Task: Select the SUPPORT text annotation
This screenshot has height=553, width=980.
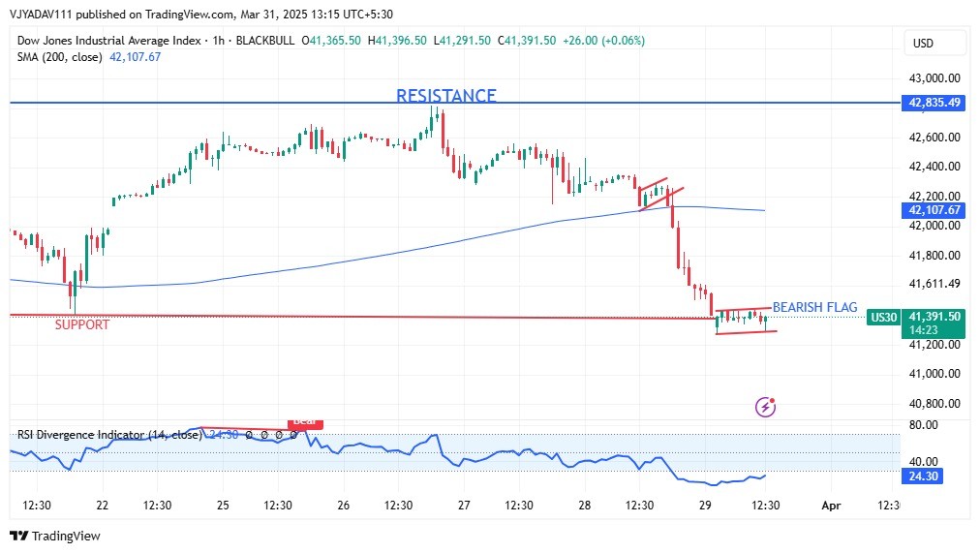Action: coord(82,325)
